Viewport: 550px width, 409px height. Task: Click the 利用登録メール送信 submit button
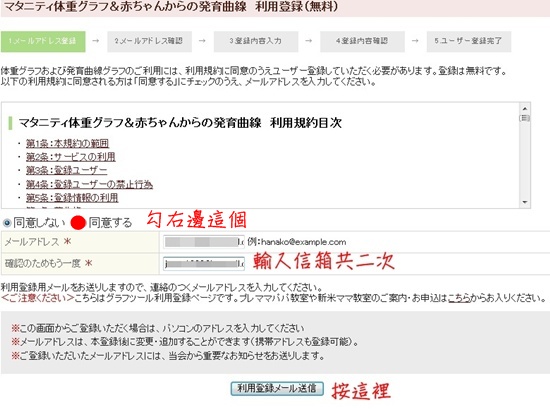[x=277, y=388]
